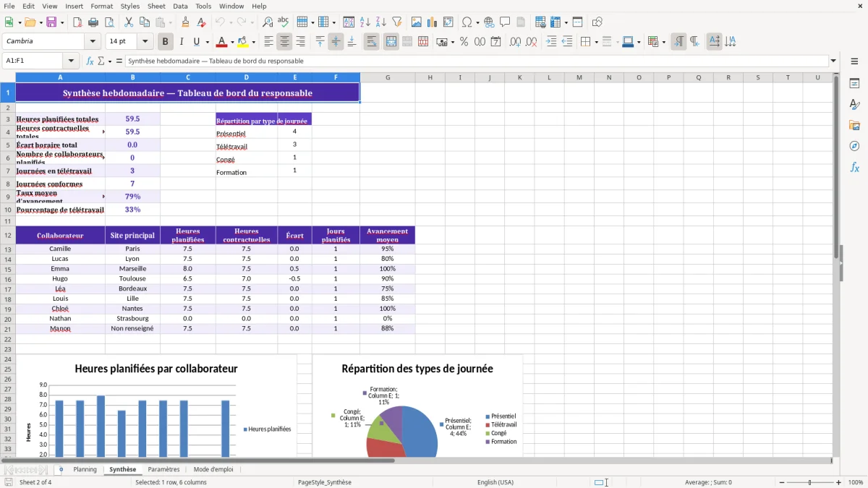
Task: Run the Spelling check
Action: point(284,22)
